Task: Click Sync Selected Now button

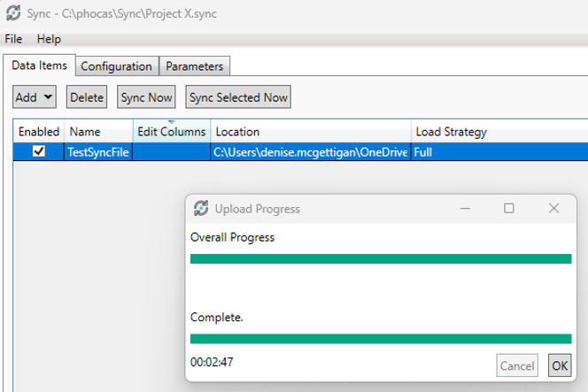Action: 238,96
